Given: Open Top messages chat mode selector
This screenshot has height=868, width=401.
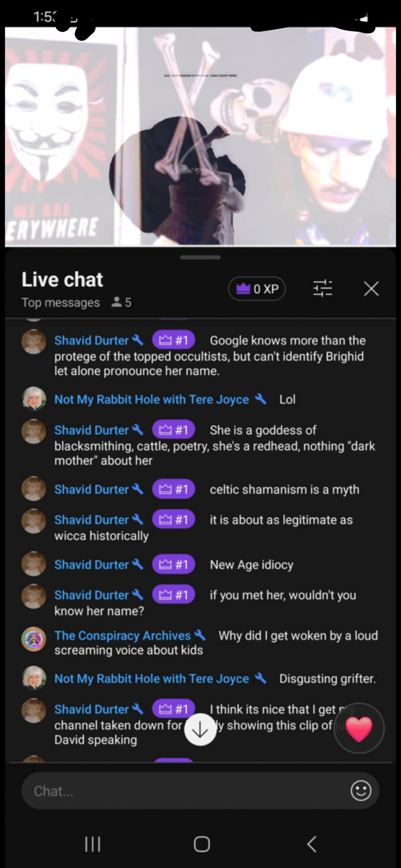Looking at the screenshot, I should pyautogui.click(x=61, y=302).
